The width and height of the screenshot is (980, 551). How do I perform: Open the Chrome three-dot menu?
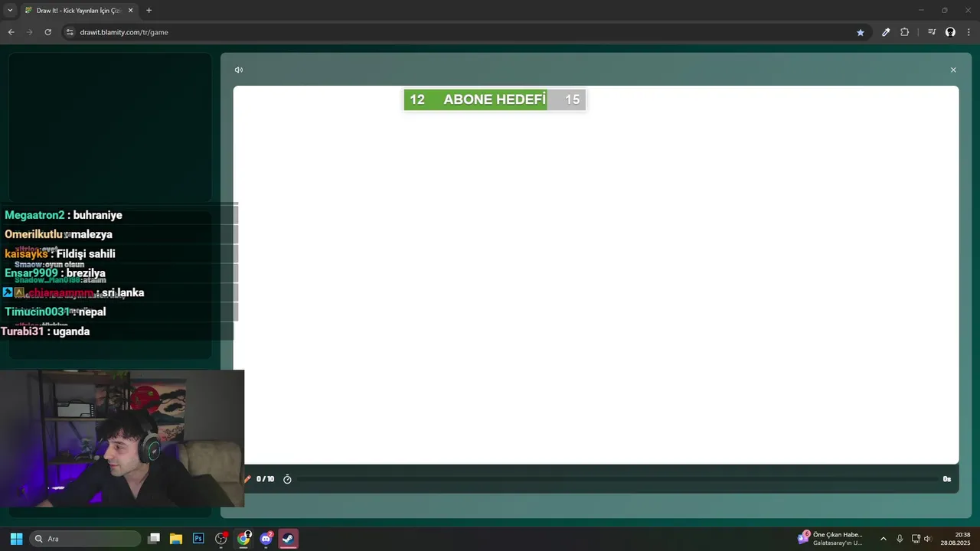969,32
